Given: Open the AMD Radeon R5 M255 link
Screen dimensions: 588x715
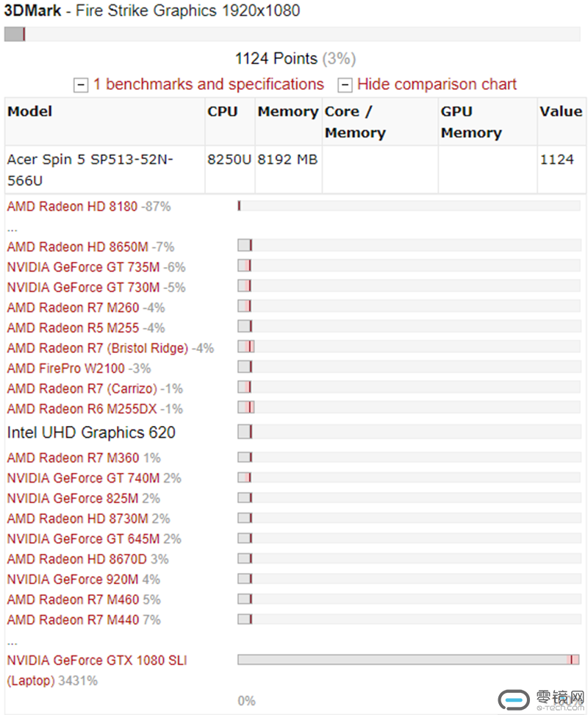Looking at the screenshot, I should 73,328.
